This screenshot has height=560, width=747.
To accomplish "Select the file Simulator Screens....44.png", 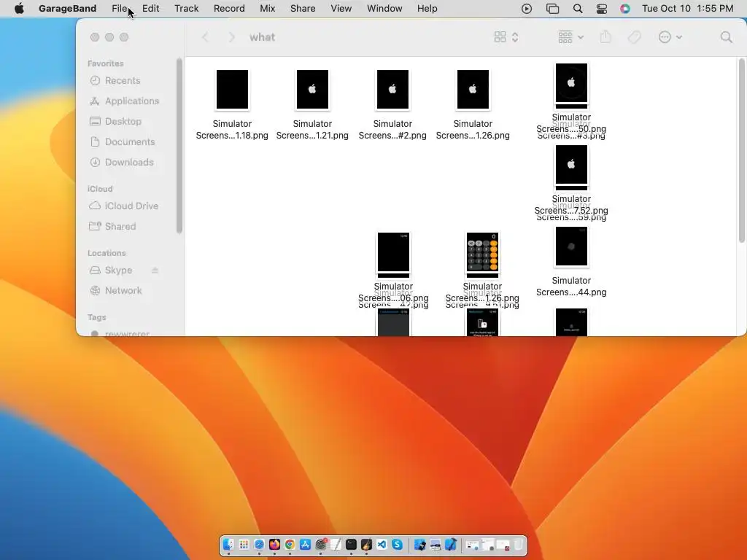I will point(571,246).
